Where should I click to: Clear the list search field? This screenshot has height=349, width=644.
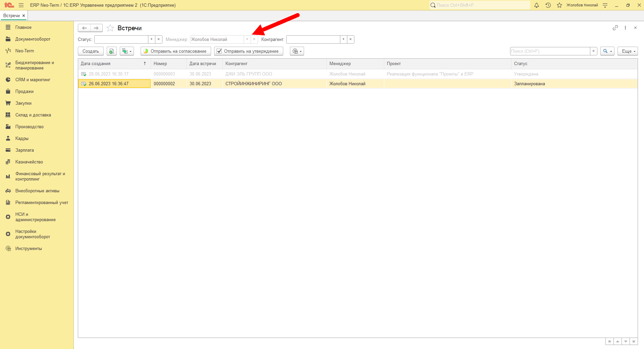pos(594,51)
